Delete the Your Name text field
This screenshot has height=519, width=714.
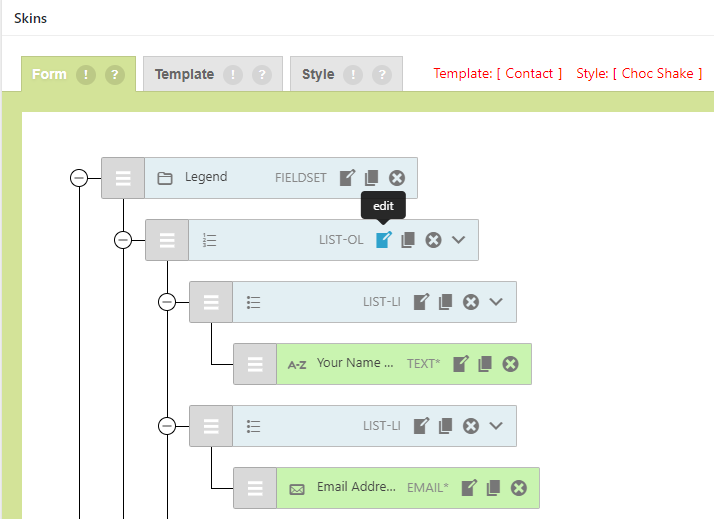click(510, 364)
